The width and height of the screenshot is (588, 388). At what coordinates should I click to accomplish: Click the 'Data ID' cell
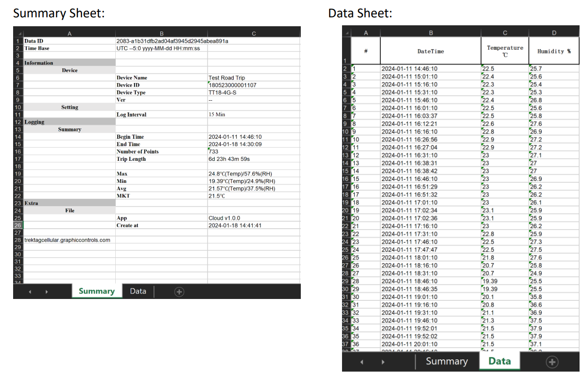tap(69, 41)
